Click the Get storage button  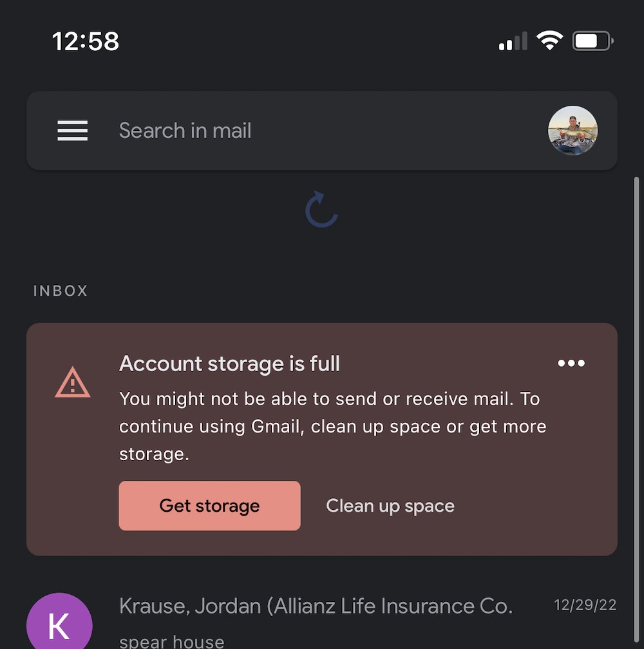210,505
